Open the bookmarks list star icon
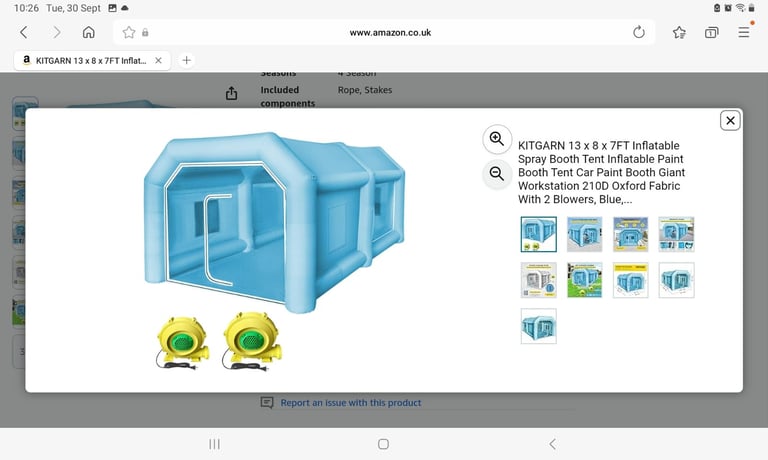This screenshot has height=460, width=768. click(x=679, y=32)
